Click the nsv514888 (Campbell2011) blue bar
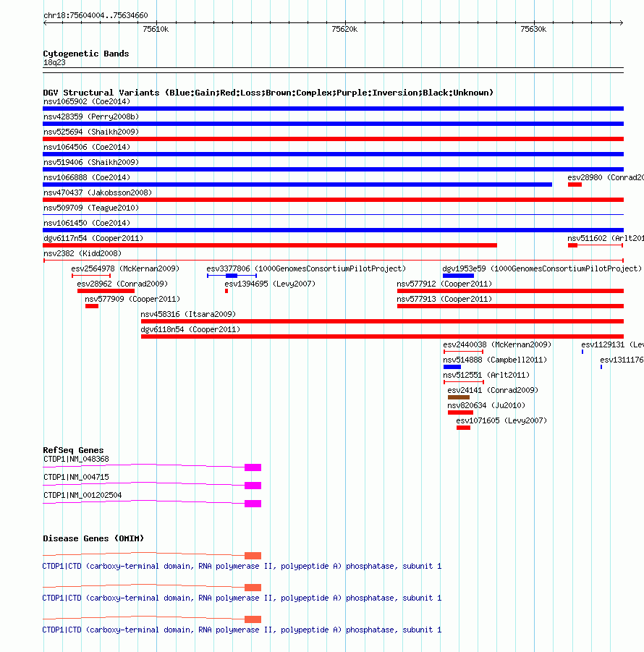 (452, 367)
